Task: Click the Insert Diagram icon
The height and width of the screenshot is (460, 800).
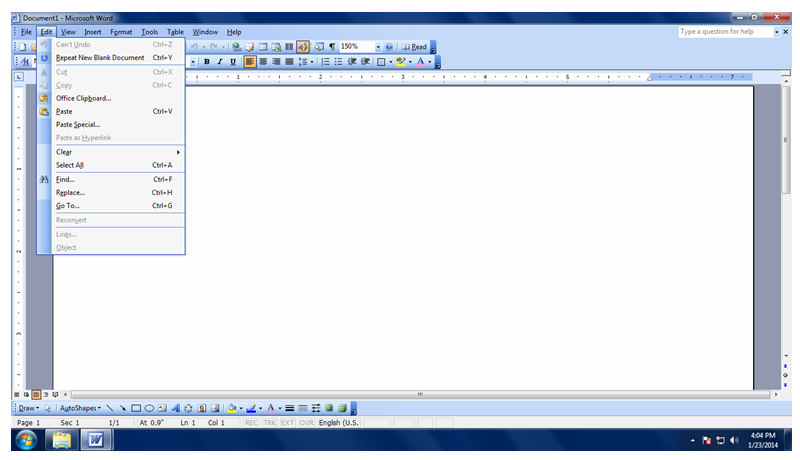Action: (189, 408)
